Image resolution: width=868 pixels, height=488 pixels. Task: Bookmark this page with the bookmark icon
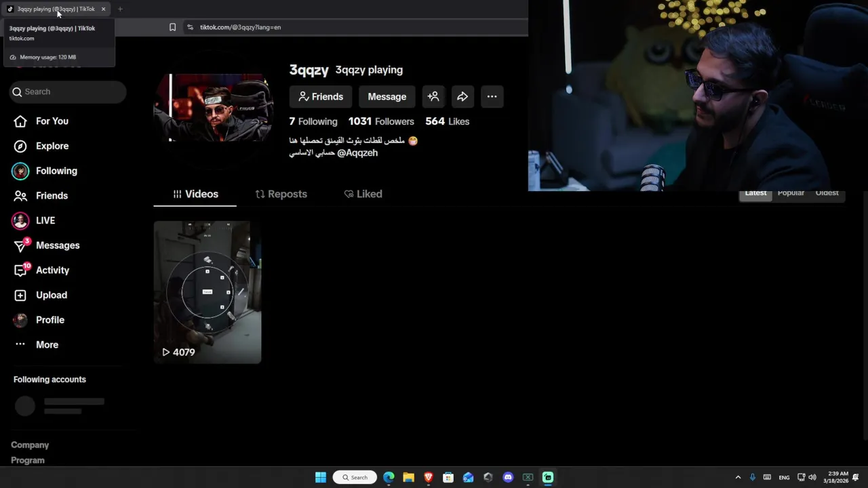(172, 27)
